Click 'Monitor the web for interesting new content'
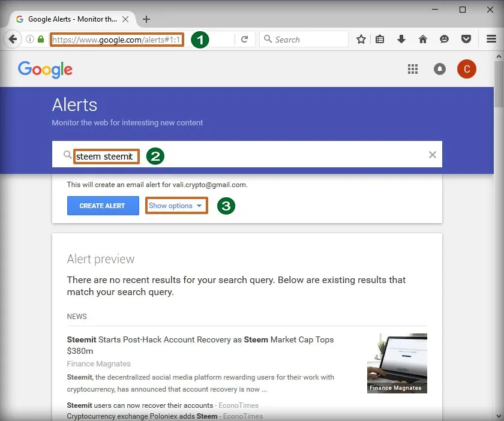Image resolution: width=504 pixels, height=421 pixels. pos(127,123)
